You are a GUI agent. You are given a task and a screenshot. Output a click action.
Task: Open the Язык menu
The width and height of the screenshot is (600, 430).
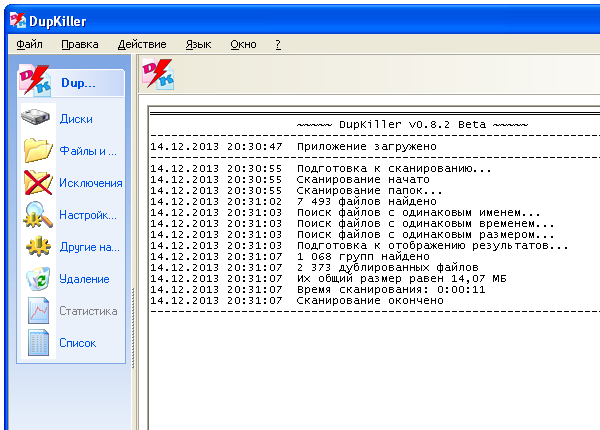[198, 44]
